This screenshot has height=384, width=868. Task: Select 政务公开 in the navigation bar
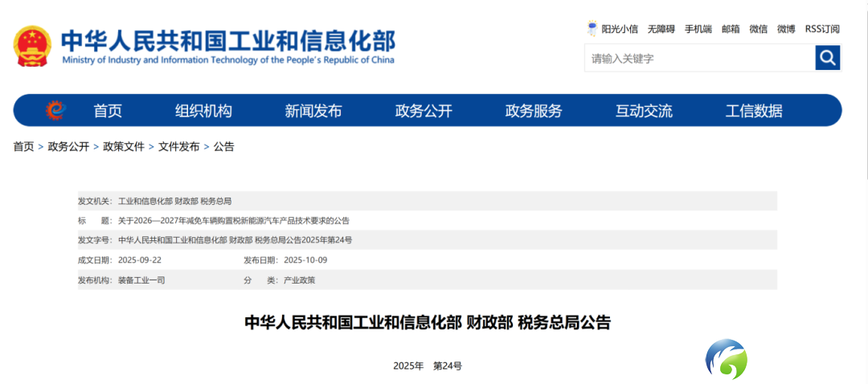[424, 111]
